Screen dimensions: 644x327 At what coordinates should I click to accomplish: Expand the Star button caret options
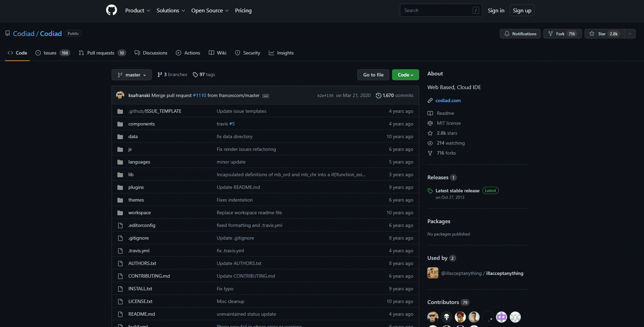[x=630, y=34]
